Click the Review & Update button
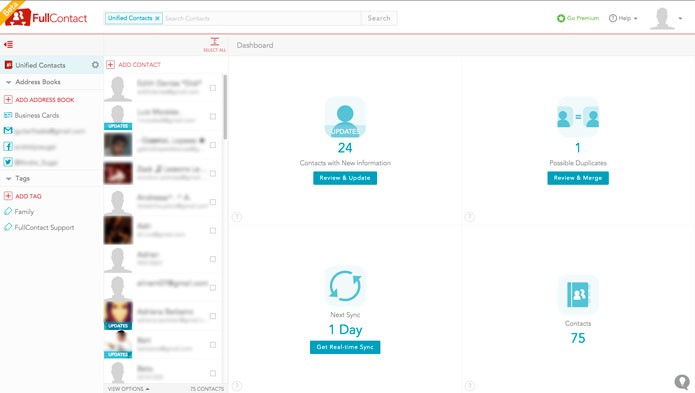The width and height of the screenshot is (695, 393). (345, 178)
